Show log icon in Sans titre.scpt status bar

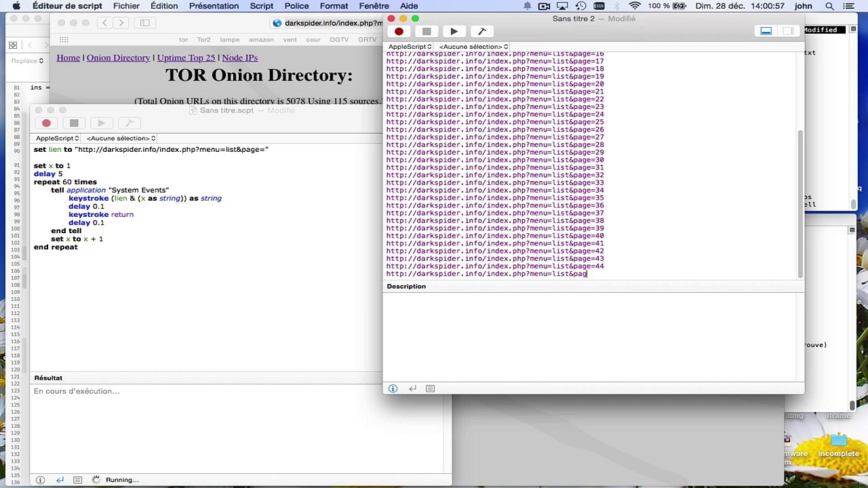[77, 480]
